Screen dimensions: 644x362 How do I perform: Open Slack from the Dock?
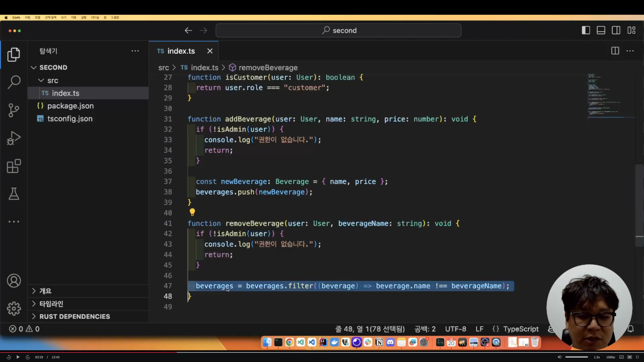(x=368, y=342)
